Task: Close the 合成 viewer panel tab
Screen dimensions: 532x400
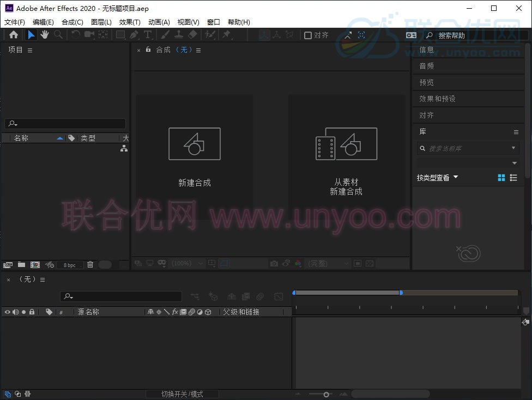Action: click(138, 50)
